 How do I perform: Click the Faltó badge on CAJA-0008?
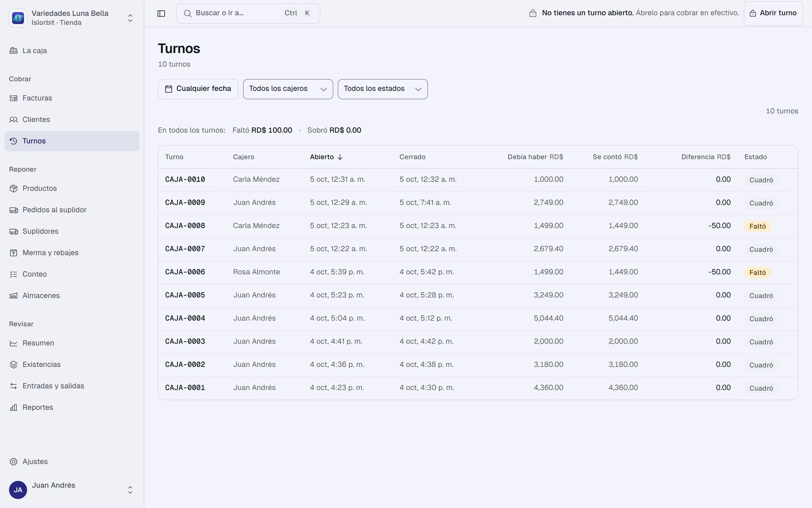click(758, 226)
